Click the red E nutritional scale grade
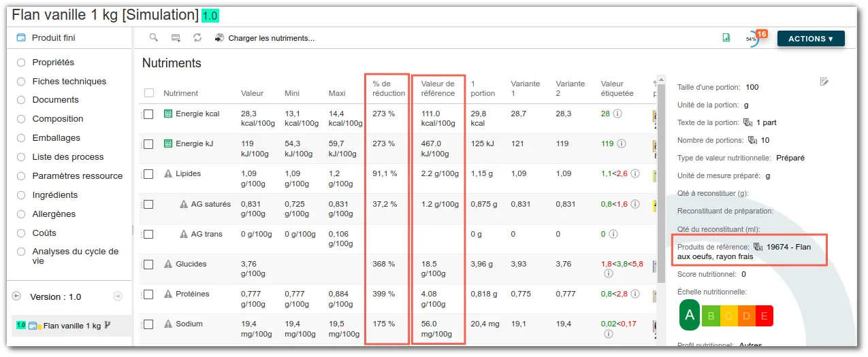 pos(764,316)
